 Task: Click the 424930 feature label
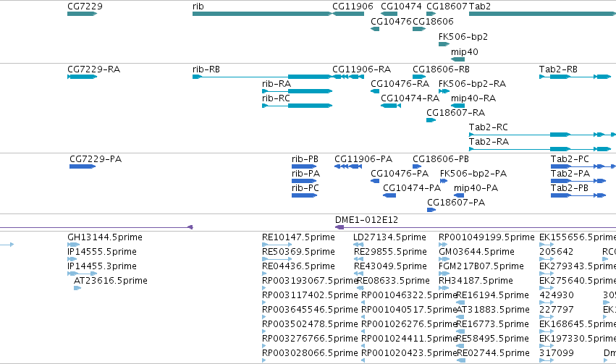557,295
